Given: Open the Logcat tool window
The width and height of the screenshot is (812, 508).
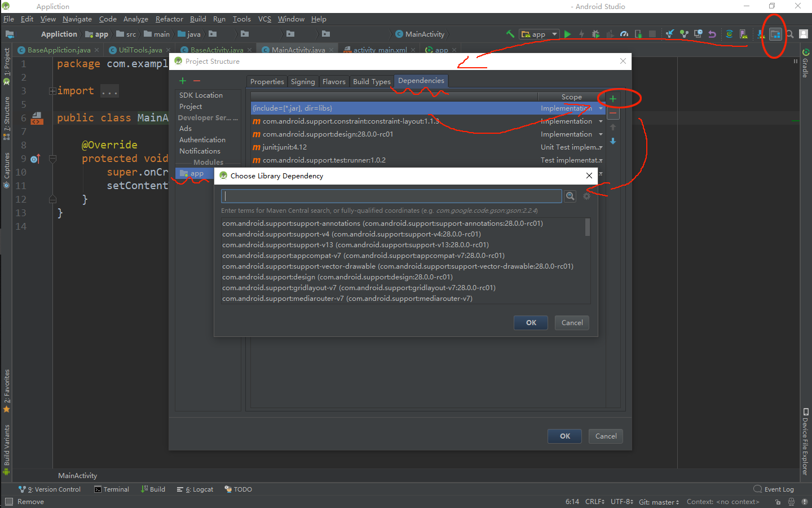Looking at the screenshot, I should point(195,489).
